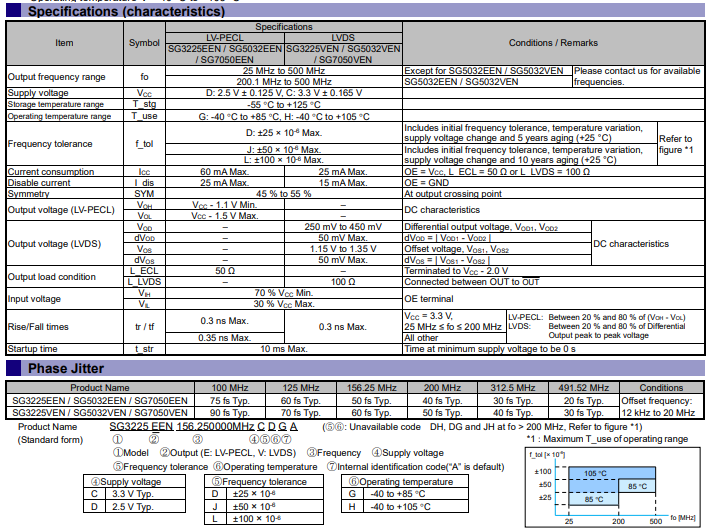Select '②Output (E: LV-PECL, V: LVDS)' legend

coord(228,453)
